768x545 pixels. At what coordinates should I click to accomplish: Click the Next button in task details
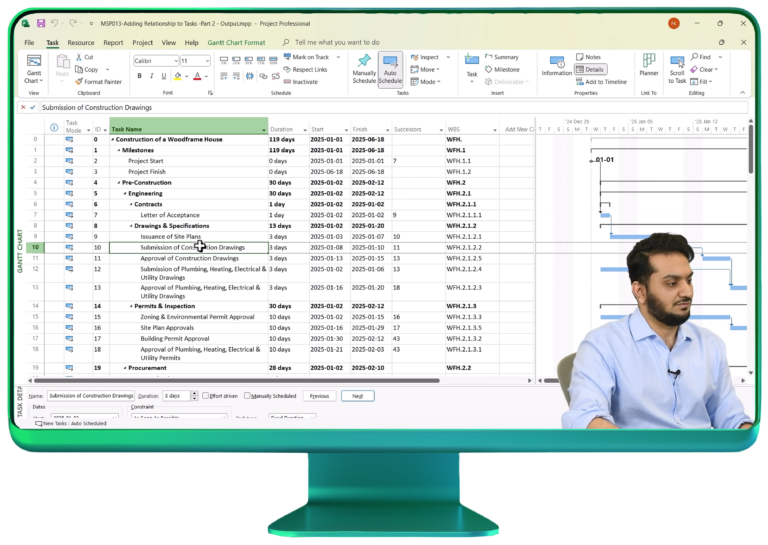[358, 396]
